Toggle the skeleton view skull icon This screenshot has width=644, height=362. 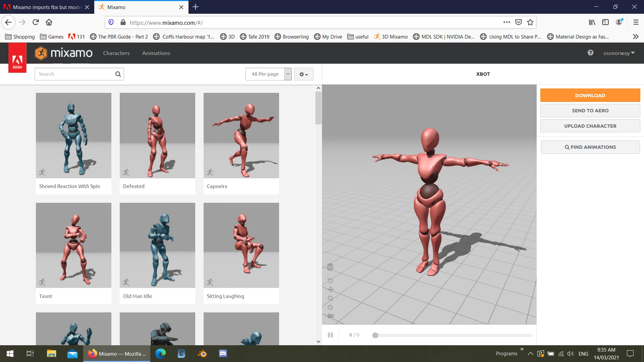coord(330,267)
